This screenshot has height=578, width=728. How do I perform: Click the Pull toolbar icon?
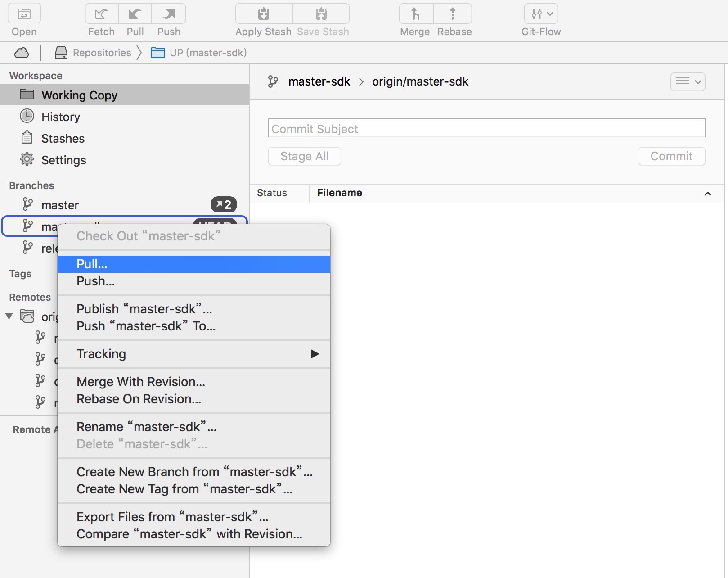point(135,14)
